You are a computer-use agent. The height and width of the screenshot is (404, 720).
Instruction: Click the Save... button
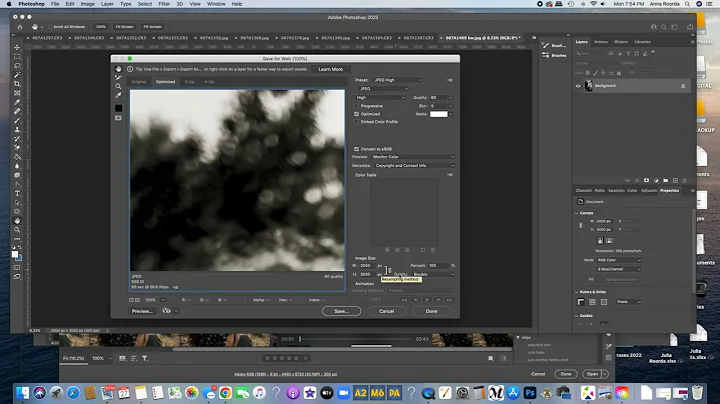(x=341, y=311)
